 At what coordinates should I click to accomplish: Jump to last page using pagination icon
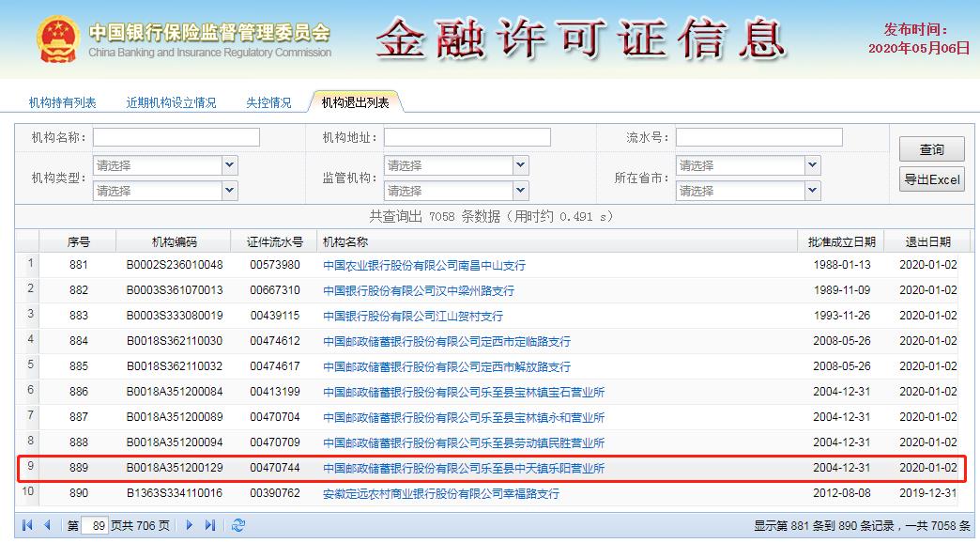pyautogui.click(x=209, y=525)
